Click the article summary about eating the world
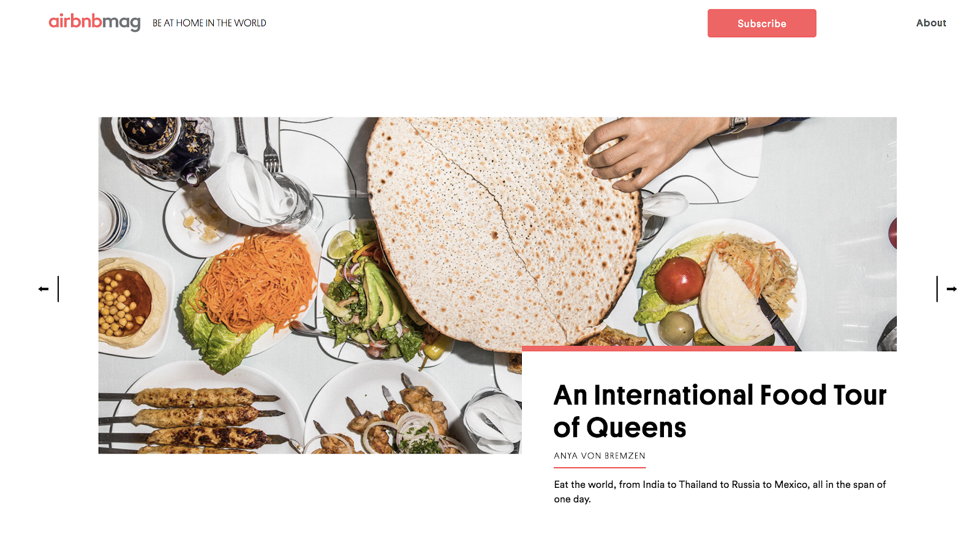 tap(720, 492)
